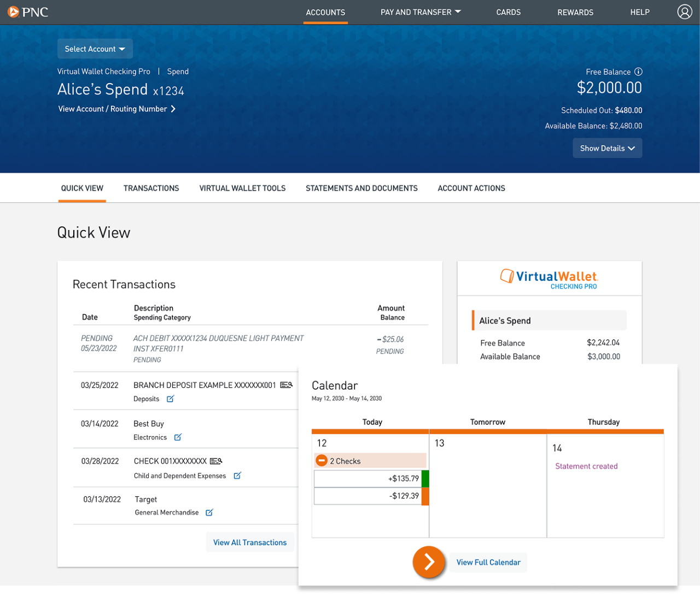Viewport: 700px width, 594px height.
Task: View check image for BRANCH DEPOSIT EXAMPLE
Action: click(287, 384)
